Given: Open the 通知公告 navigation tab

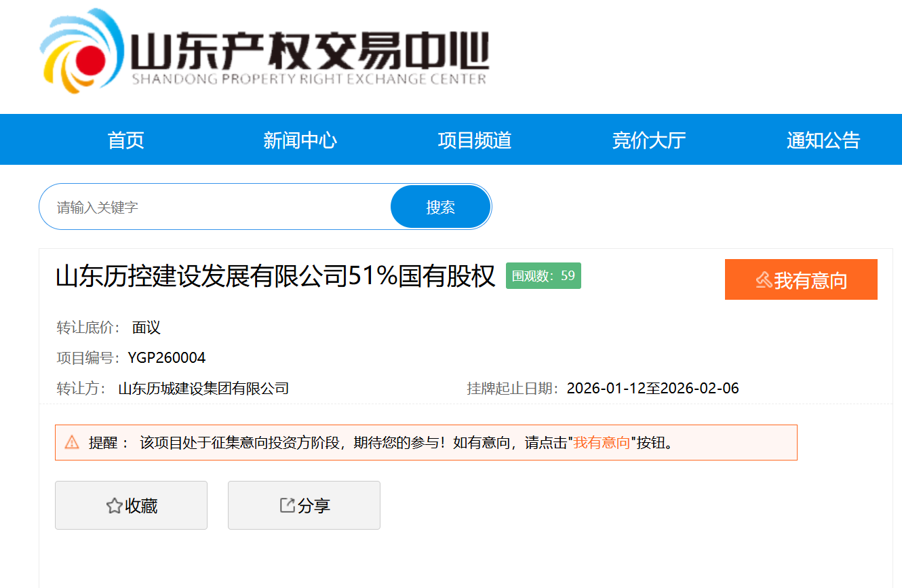Looking at the screenshot, I should coord(823,140).
